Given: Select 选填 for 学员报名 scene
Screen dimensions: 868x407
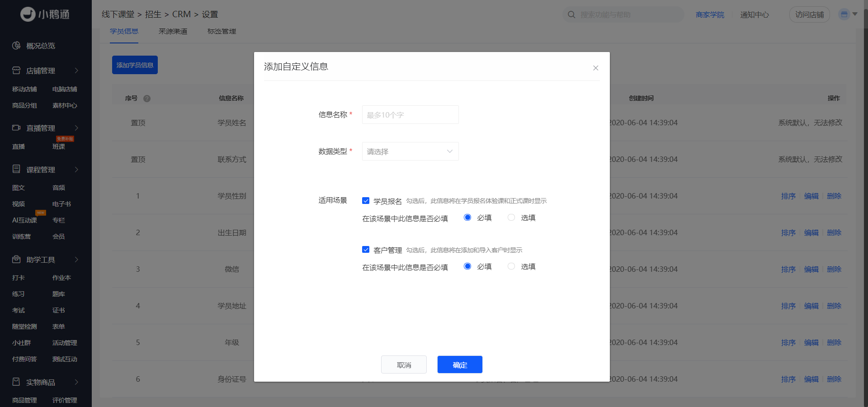Looking at the screenshot, I should pyautogui.click(x=511, y=218).
